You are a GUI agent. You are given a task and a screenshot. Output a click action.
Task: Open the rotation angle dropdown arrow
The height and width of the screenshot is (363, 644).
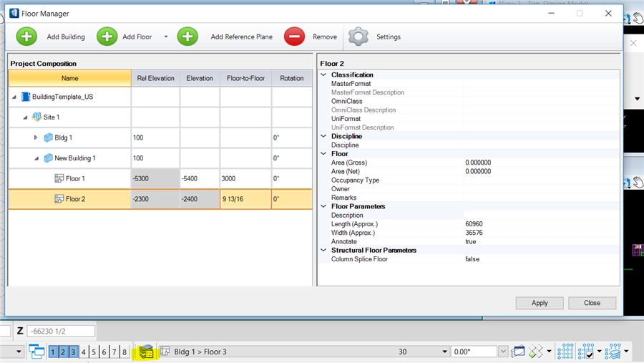(x=503, y=352)
